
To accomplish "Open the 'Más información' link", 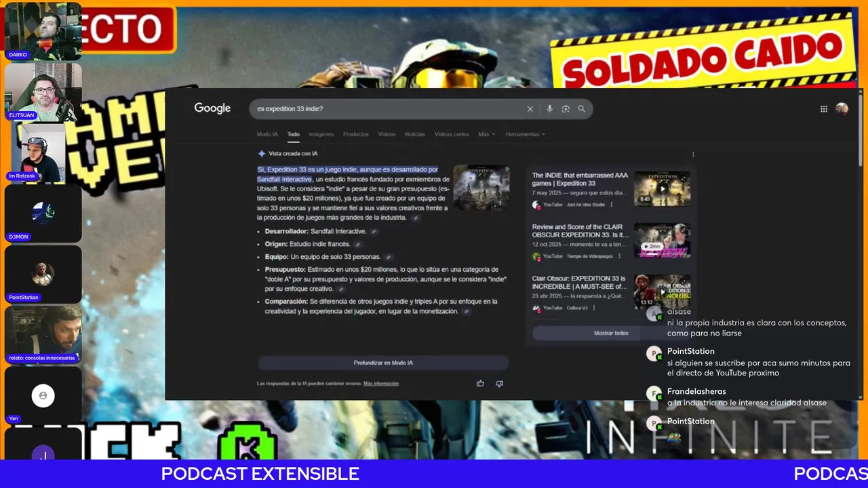I will tap(381, 384).
